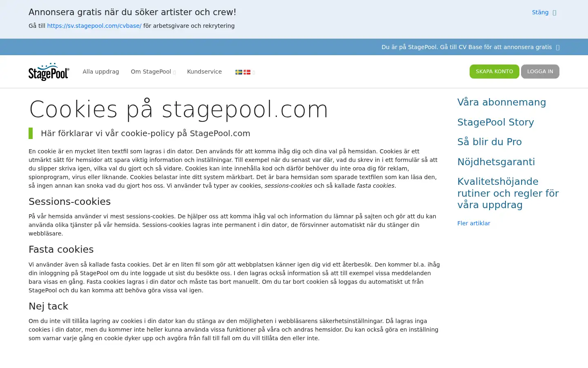The width and height of the screenshot is (588, 368).
Task: Open Så blir du Pro link
Action: click(489, 142)
